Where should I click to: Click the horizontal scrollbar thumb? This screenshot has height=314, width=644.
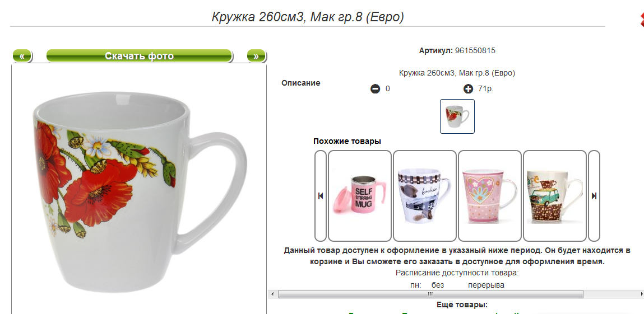tap(430, 294)
